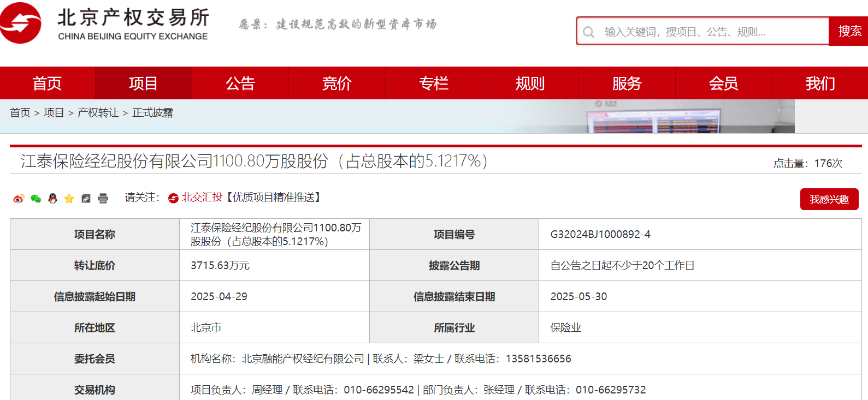Open the 北交汇投 link
The width and height of the screenshot is (868, 400).
pyautogui.click(x=202, y=197)
